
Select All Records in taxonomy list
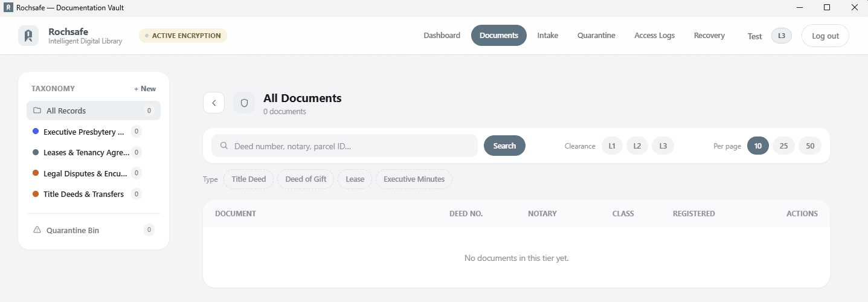[x=94, y=111]
